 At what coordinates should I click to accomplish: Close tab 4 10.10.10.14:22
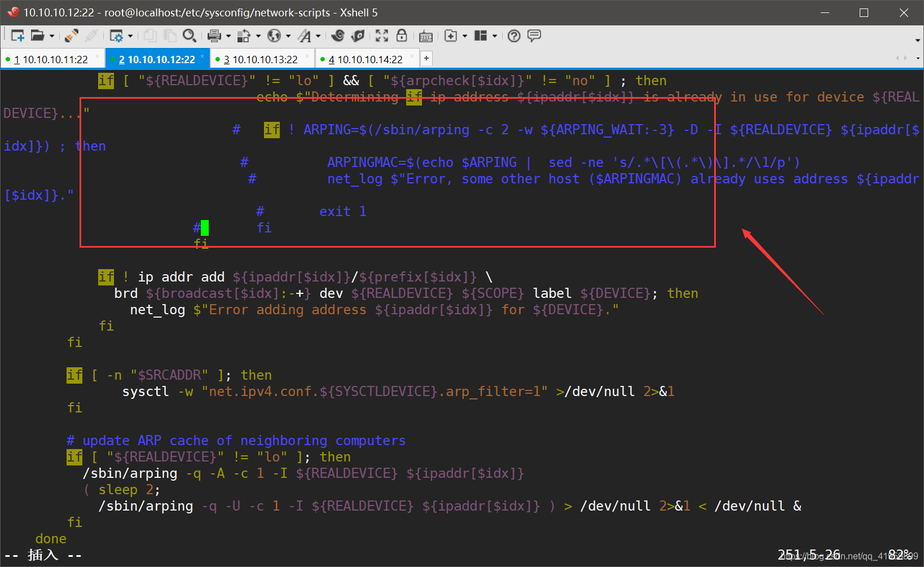pyautogui.click(x=412, y=56)
